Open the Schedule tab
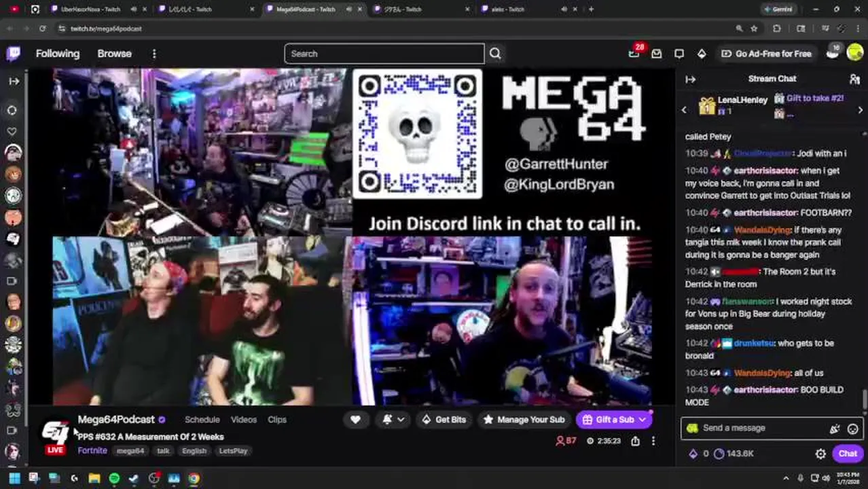This screenshot has width=868, height=489. pos(202,420)
